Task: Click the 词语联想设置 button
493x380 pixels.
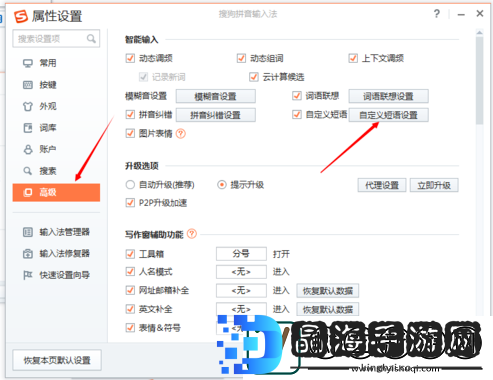Action: (x=388, y=96)
